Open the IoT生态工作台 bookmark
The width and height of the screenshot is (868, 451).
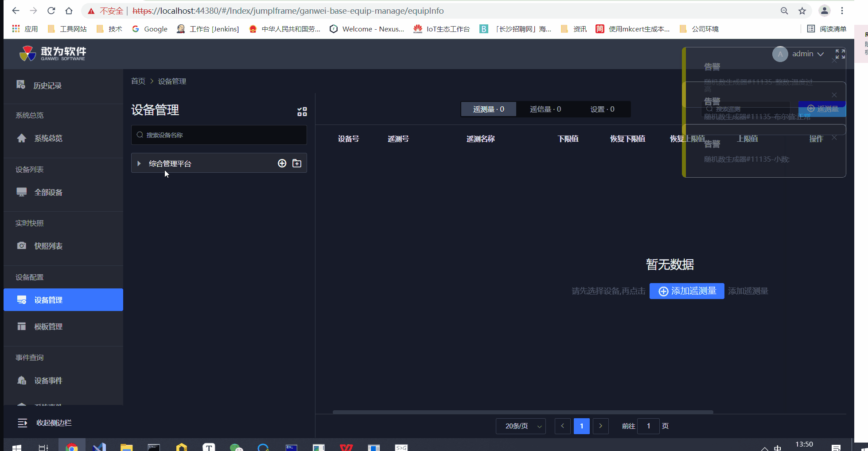click(x=442, y=29)
